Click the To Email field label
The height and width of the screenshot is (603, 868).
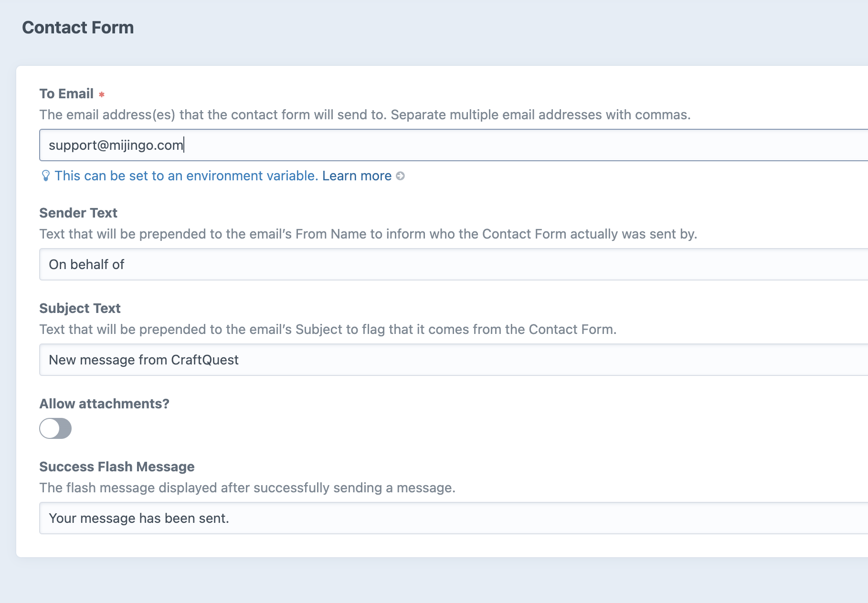[x=66, y=94]
